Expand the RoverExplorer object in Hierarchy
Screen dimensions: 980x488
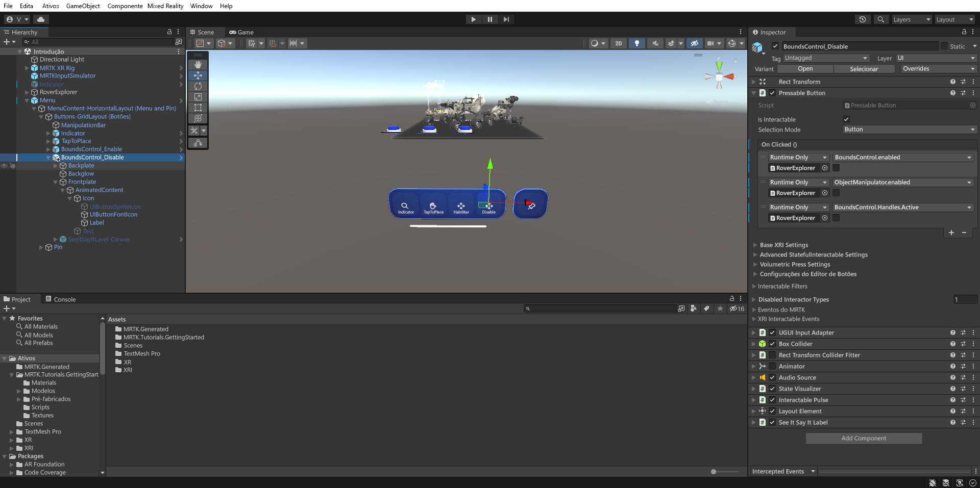point(26,92)
